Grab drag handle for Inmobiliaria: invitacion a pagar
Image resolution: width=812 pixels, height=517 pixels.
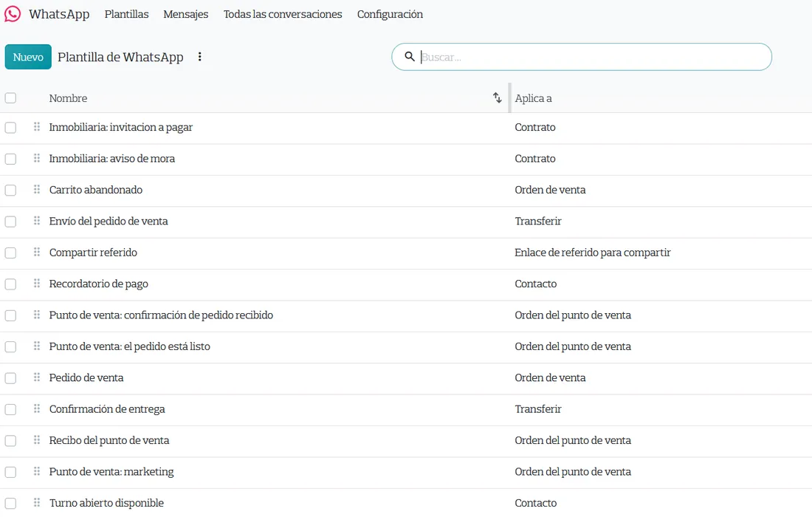point(37,127)
